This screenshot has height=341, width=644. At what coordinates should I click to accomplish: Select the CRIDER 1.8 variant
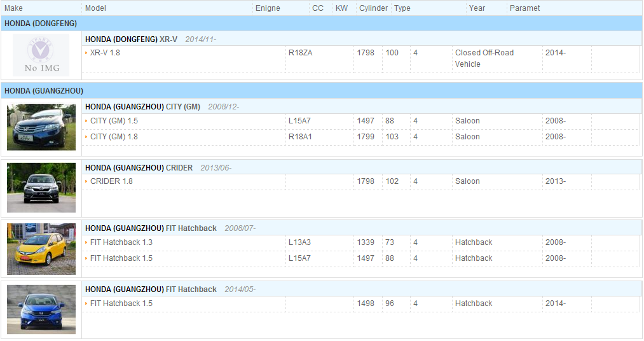[x=111, y=181]
